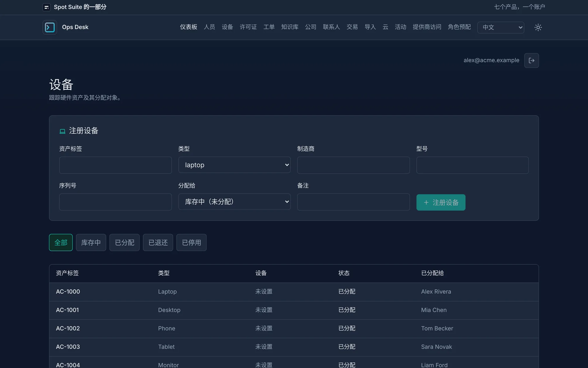Filter devices by 已停用
Viewport: 588px width, 368px height.
[x=191, y=243]
